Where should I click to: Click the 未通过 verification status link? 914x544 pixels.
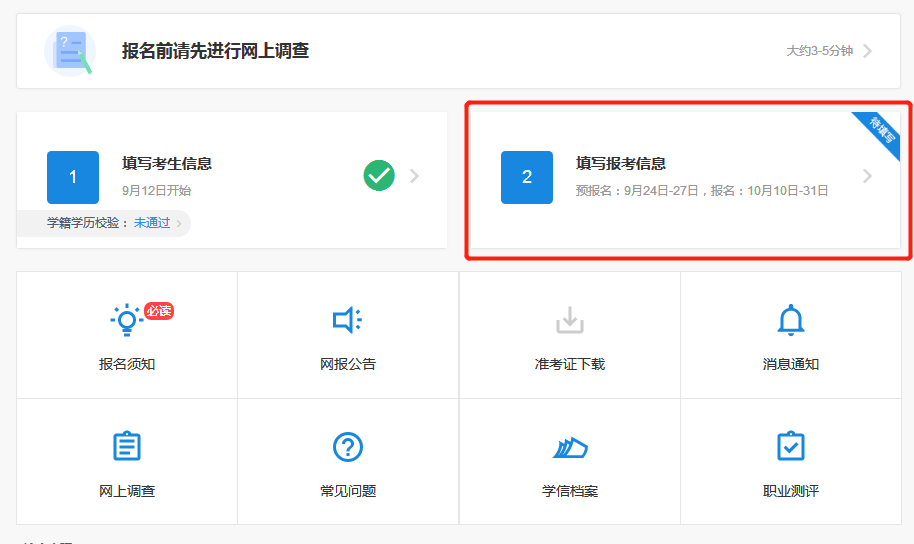coord(152,223)
